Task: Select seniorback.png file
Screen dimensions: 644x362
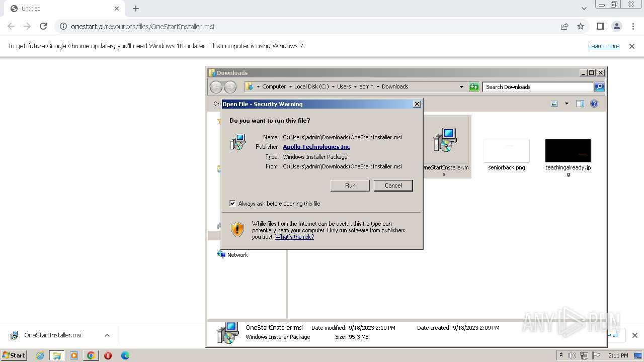Action: (506, 155)
